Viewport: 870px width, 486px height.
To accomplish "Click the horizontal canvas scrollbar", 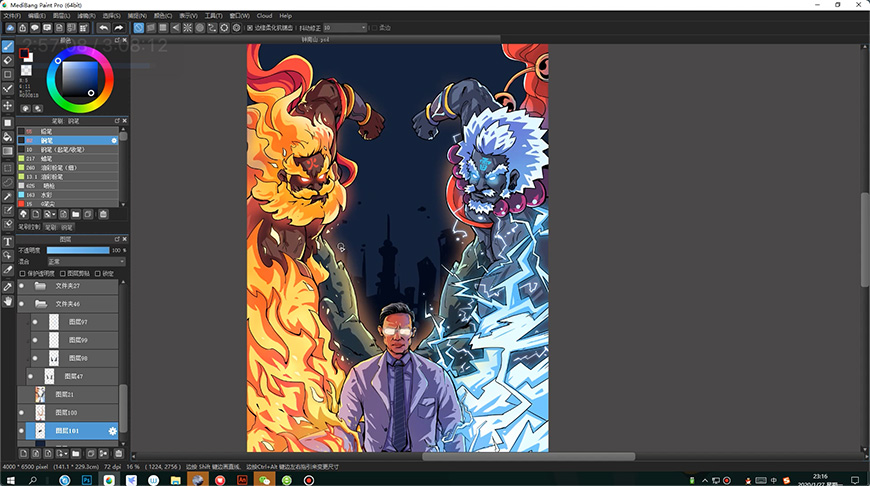I will coord(528,457).
